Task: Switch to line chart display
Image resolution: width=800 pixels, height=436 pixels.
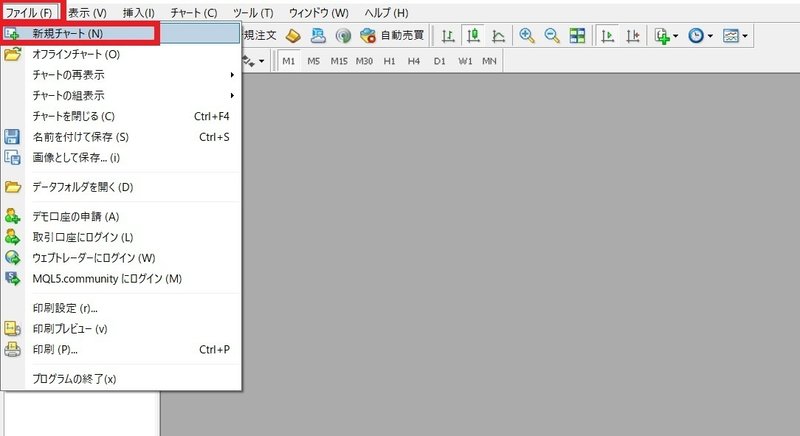Action: pos(498,36)
